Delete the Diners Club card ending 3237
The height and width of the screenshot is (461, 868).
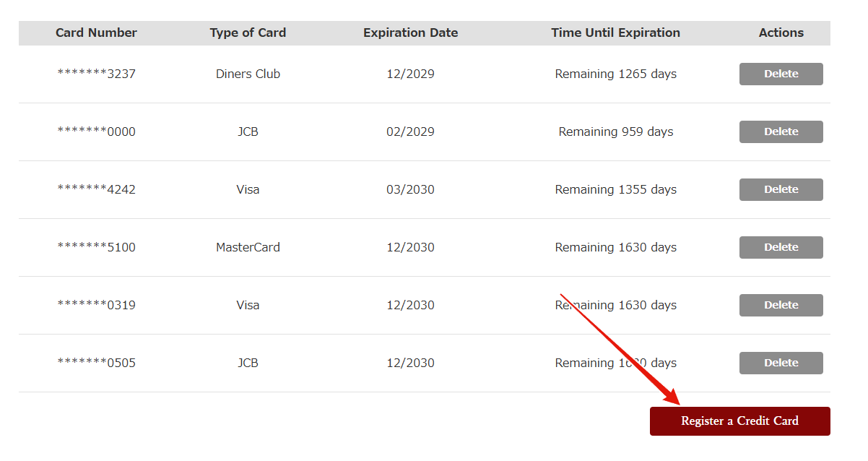pyautogui.click(x=781, y=74)
